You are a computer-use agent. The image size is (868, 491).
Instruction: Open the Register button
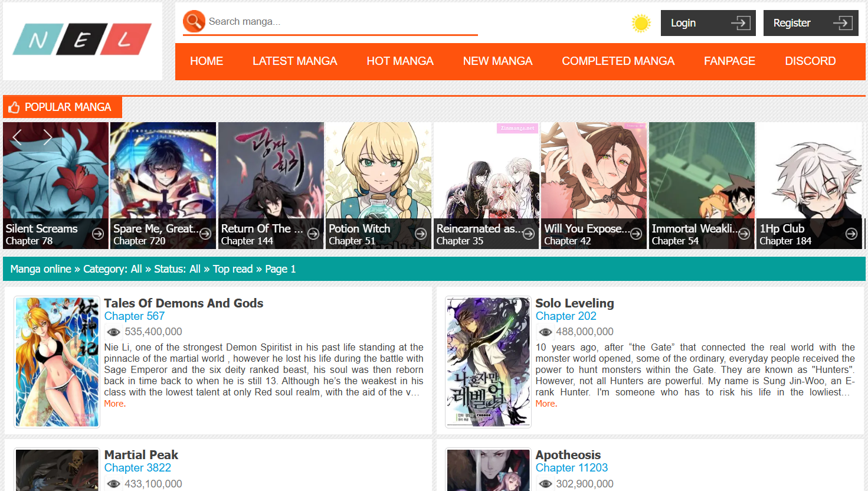(811, 23)
